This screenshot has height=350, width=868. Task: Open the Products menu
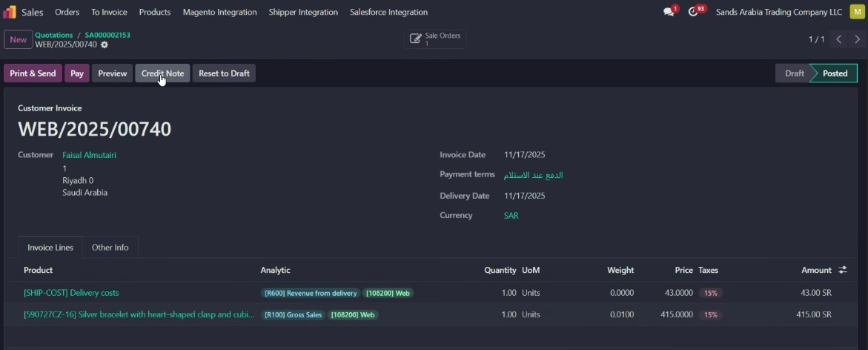click(155, 12)
